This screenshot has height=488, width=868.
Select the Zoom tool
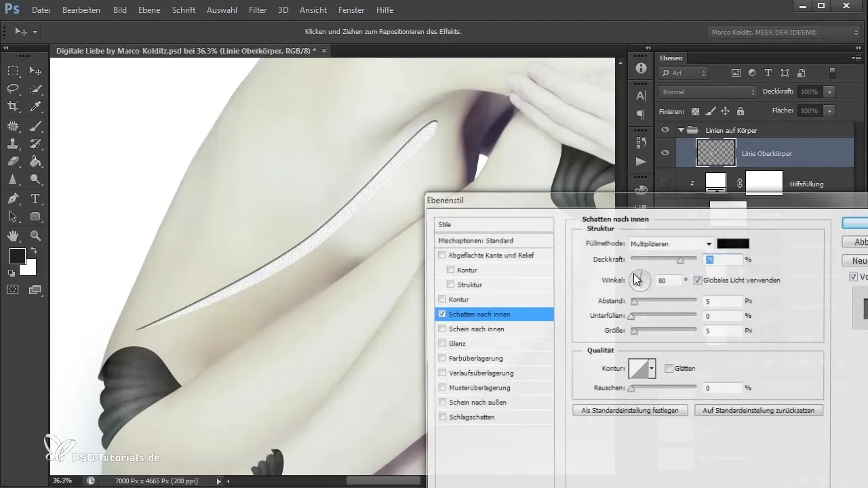coord(35,236)
